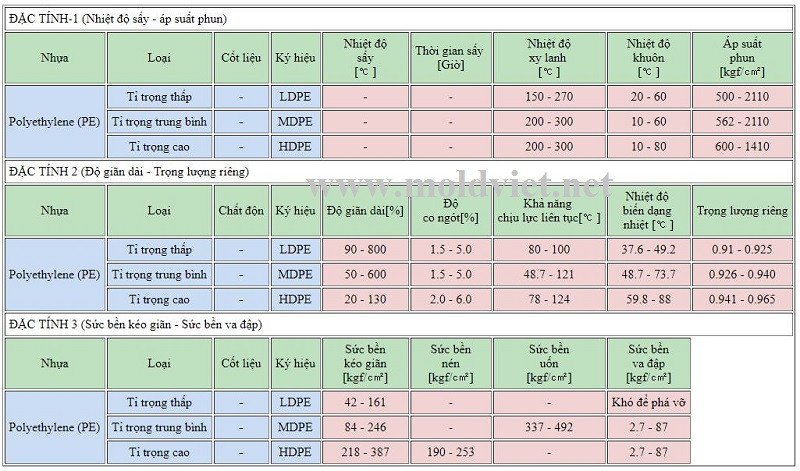Click the www.moldviet.net watermark text
The height and width of the screenshot is (471, 800).
click(x=459, y=185)
